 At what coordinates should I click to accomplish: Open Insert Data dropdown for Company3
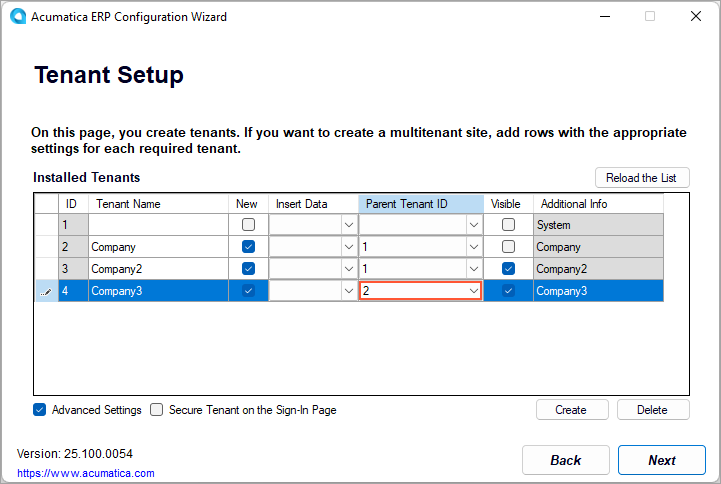[349, 291]
